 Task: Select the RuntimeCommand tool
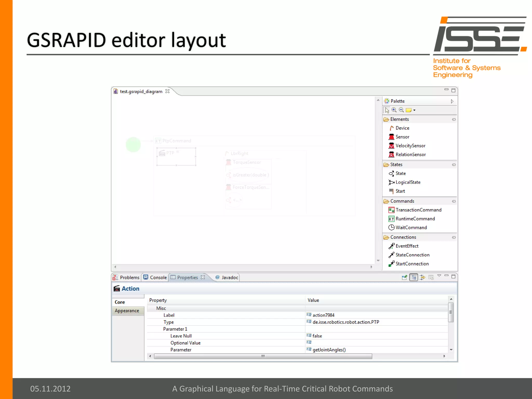tap(411, 219)
